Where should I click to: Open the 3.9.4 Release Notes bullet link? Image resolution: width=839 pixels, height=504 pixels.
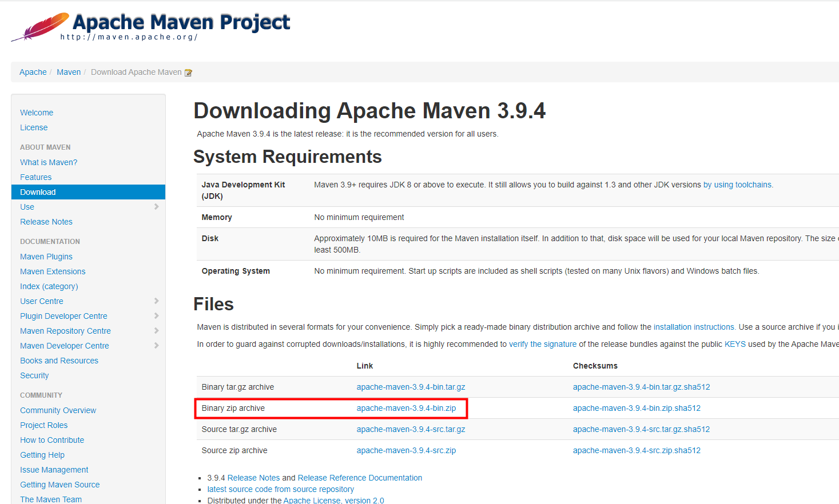253,478
